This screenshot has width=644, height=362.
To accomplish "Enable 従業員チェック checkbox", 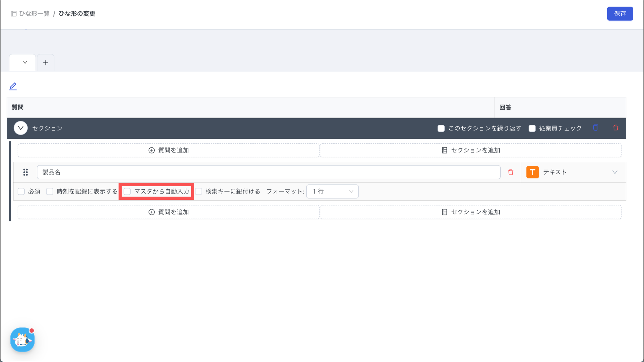I will point(532,128).
